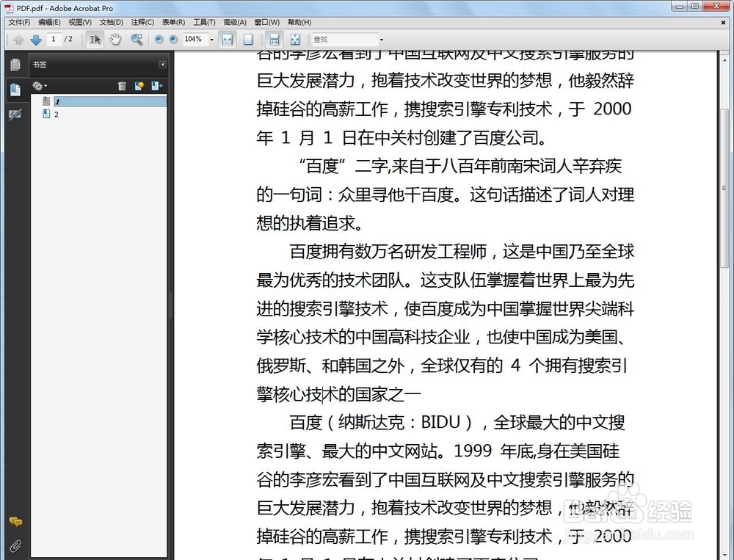
Task: Switch to full screen reading mode
Action: [295, 40]
